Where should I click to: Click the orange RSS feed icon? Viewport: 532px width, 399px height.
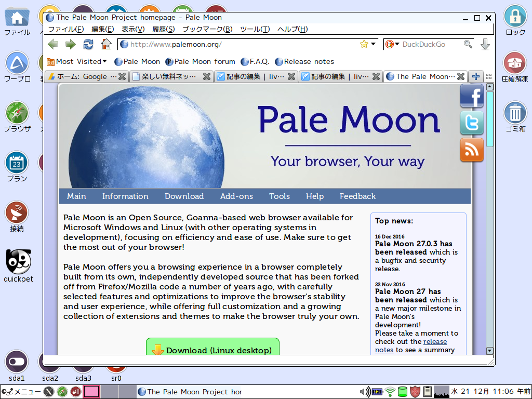pos(472,150)
